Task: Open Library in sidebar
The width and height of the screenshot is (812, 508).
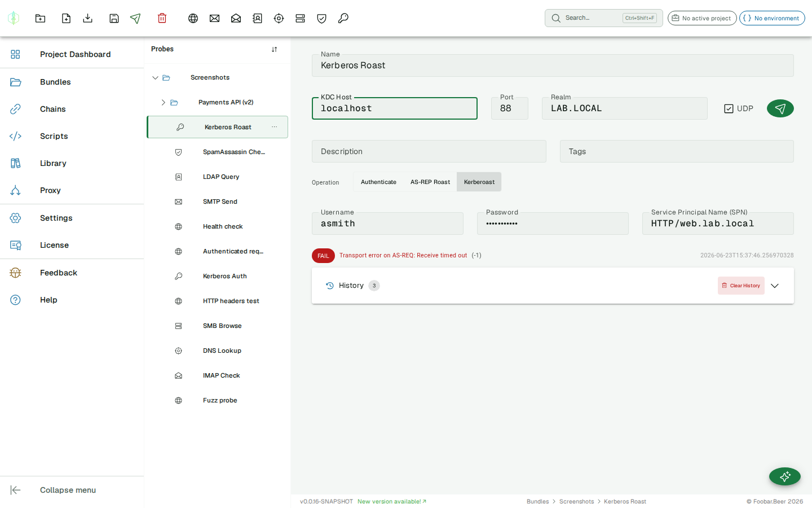Action: 72,163
